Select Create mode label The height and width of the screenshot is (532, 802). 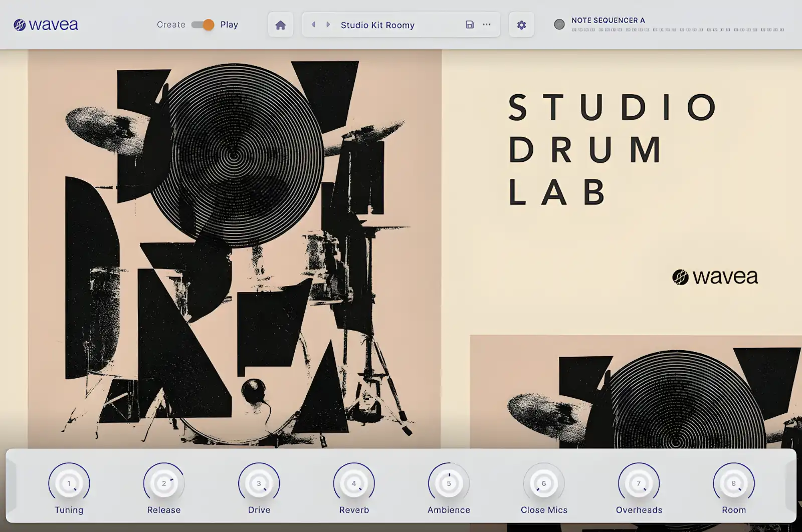click(x=171, y=25)
